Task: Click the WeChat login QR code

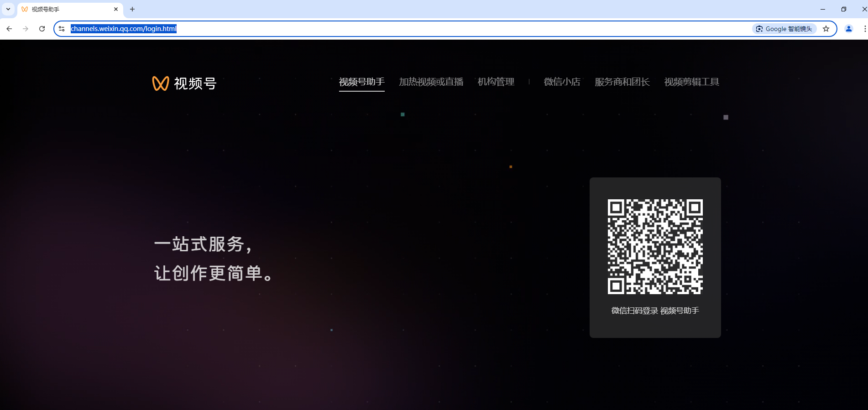Action: [655, 247]
